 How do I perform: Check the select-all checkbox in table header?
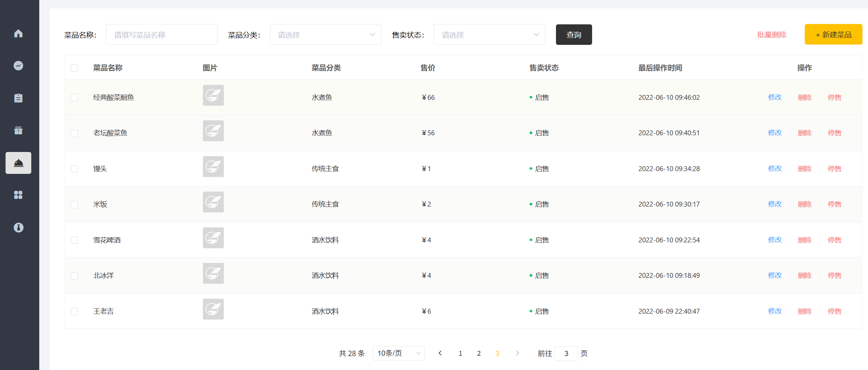click(74, 68)
